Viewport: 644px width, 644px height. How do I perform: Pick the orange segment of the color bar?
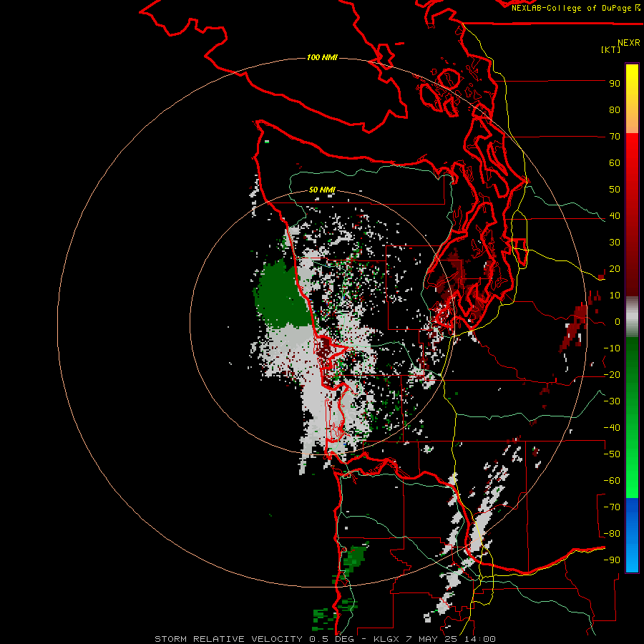(x=632, y=121)
